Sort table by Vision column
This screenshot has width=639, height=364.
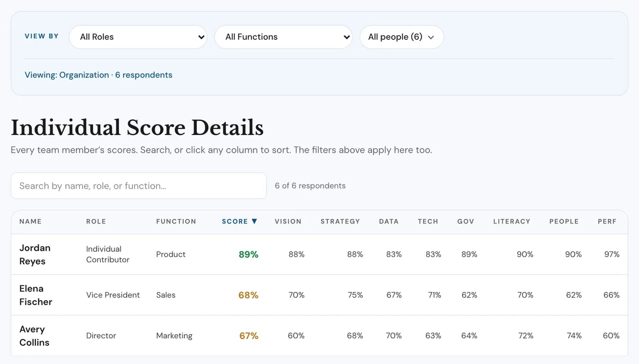click(x=288, y=221)
